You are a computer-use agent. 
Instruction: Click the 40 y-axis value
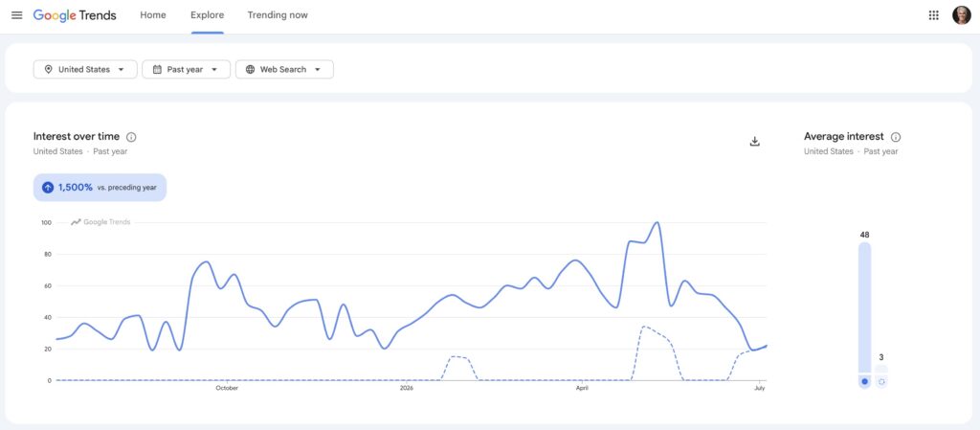(x=48, y=318)
